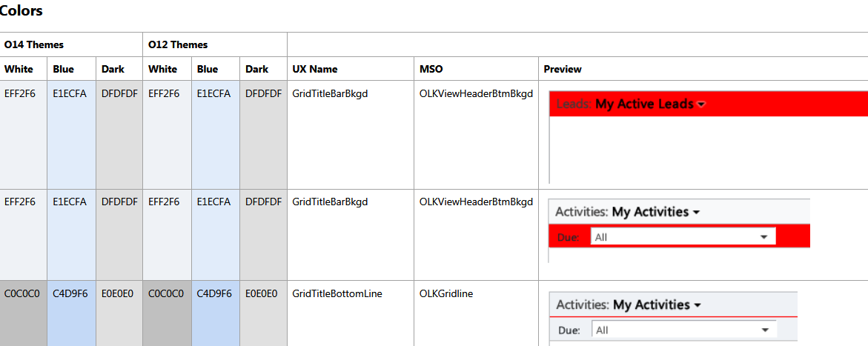Click the UX Name column header
Viewport: 868px width, 346px height.
point(315,69)
